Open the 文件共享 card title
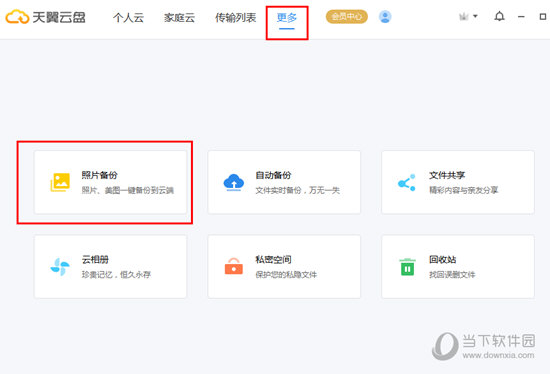The width and height of the screenshot is (550, 374). point(447,175)
